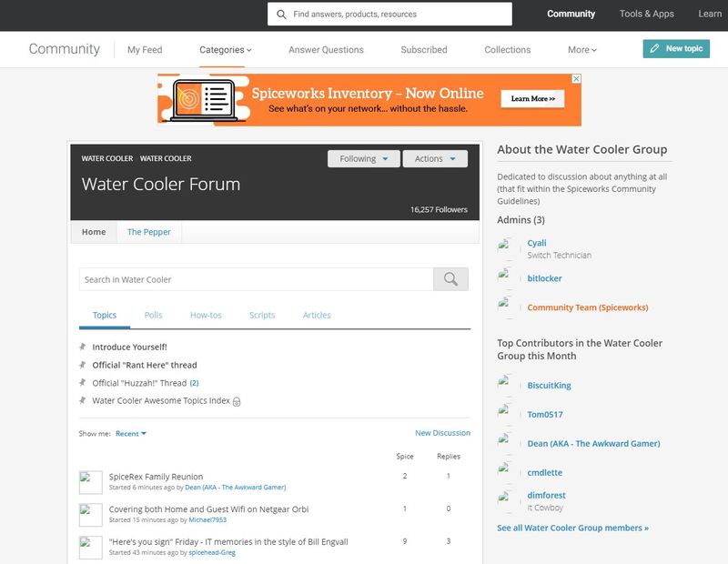Click the pin icon beside "Introduce Yourself!"
Viewport: 728px width, 564px height.
tap(82, 347)
